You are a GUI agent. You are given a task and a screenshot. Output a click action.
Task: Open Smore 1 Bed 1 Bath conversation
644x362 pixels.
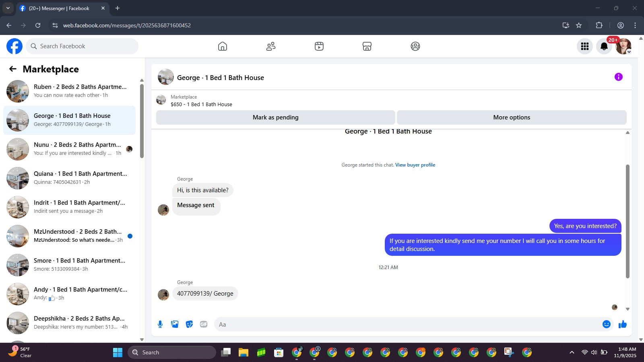69,265
